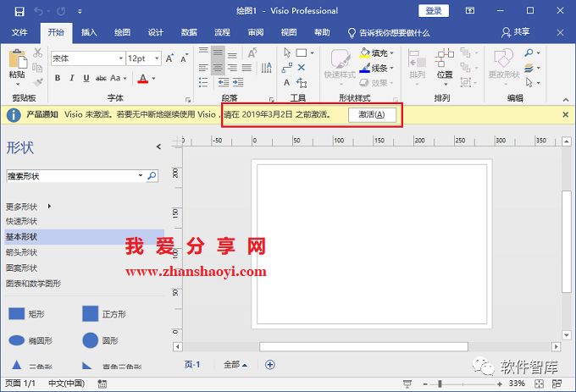The width and height of the screenshot is (576, 392).
Task: Toggle bold formatting
Action: click(58, 78)
